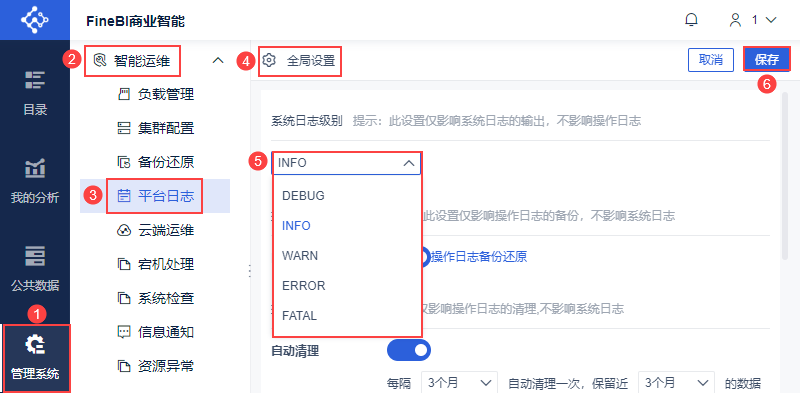Open 保留近 3个月 retention dropdown

(677, 383)
